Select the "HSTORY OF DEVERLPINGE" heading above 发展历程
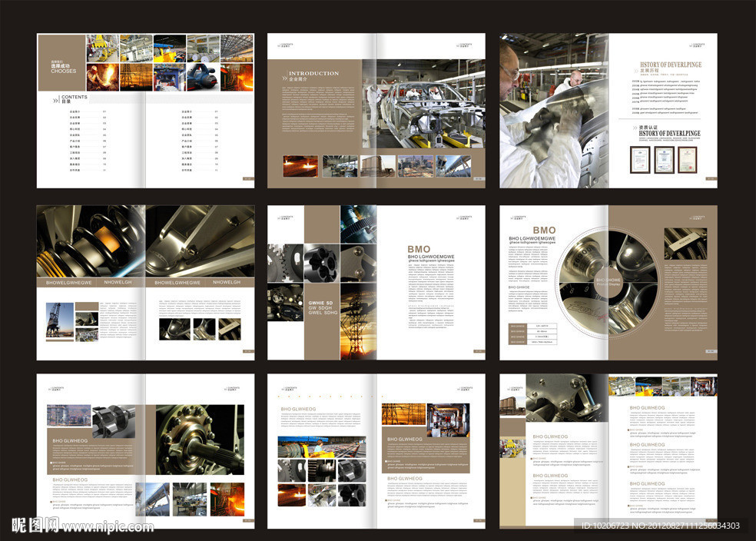Image resolution: width=756 pixels, height=541 pixels. click(671, 64)
